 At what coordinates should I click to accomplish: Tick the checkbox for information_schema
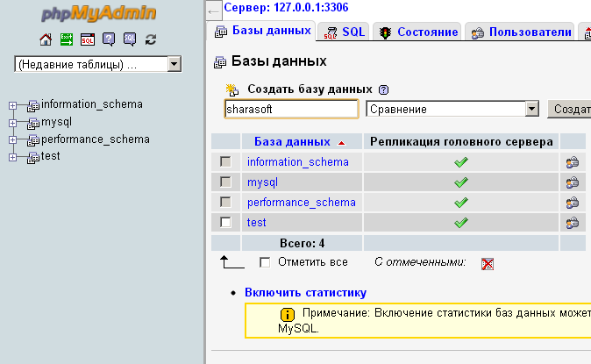pos(225,161)
